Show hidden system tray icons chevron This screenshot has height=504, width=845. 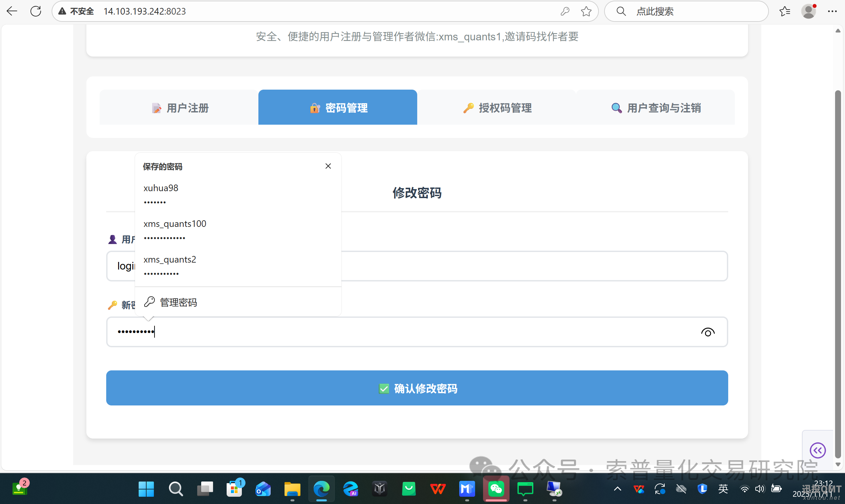(618, 489)
